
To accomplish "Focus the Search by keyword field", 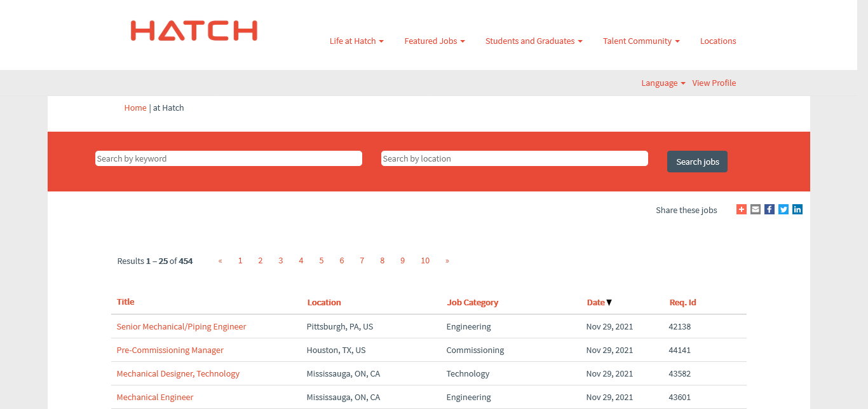I will click(x=228, y=158).
